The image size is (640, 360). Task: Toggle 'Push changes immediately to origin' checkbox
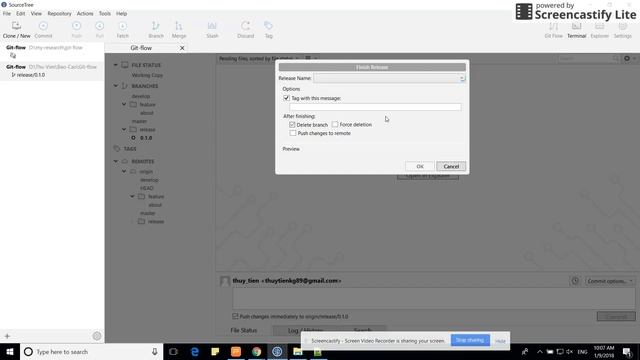(x=235, y=316)
